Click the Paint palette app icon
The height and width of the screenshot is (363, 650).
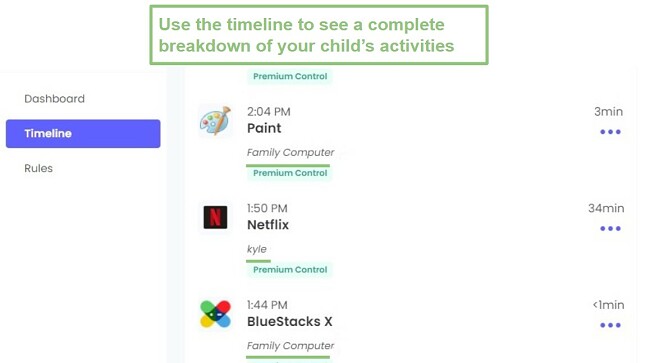[x=215, y=121]
